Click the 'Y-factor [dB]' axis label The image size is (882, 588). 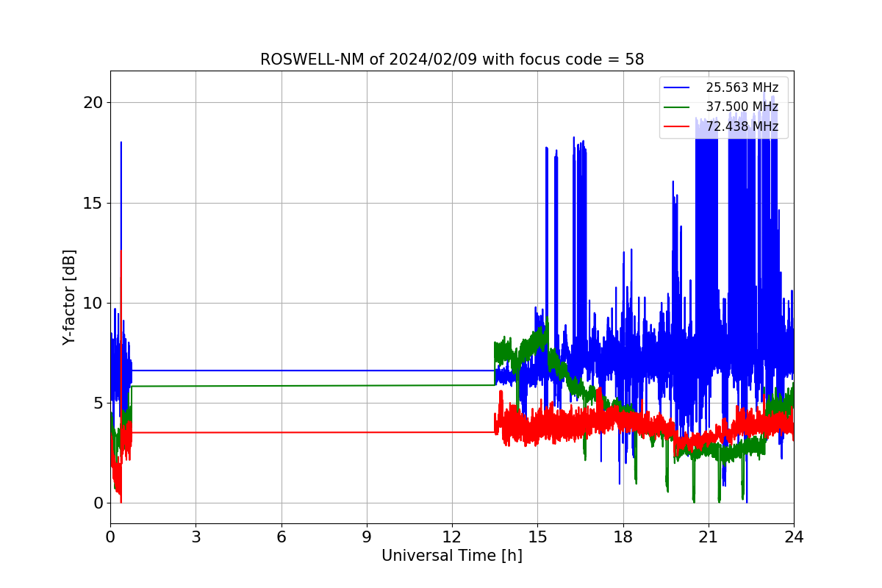pos(69,298)
